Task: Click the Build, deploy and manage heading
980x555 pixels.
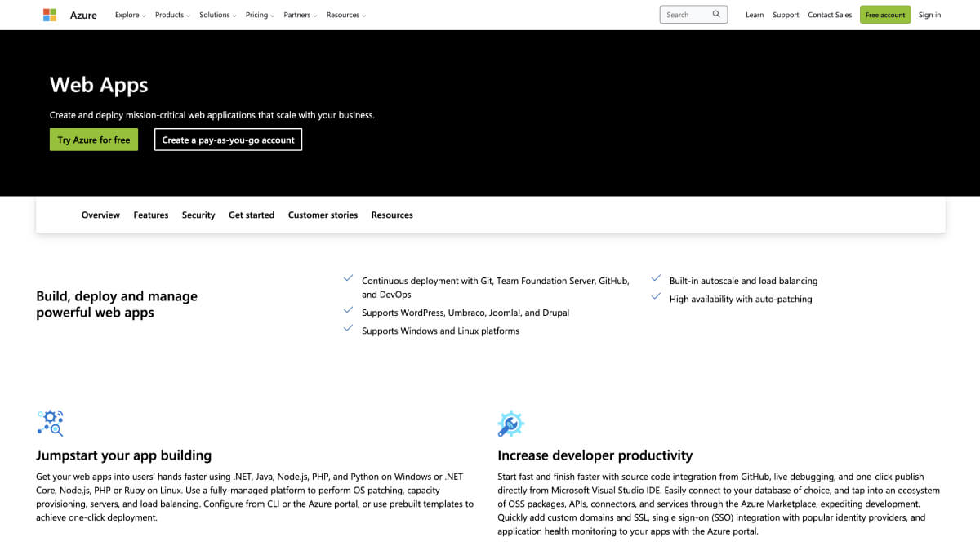Action: (117, 304)
